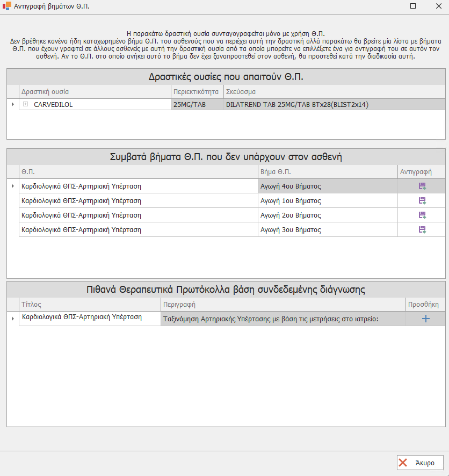This screenshot has height=476, width=449.
Task: Sort by Βήμα Θ.Π. column header
Action: 327,172
